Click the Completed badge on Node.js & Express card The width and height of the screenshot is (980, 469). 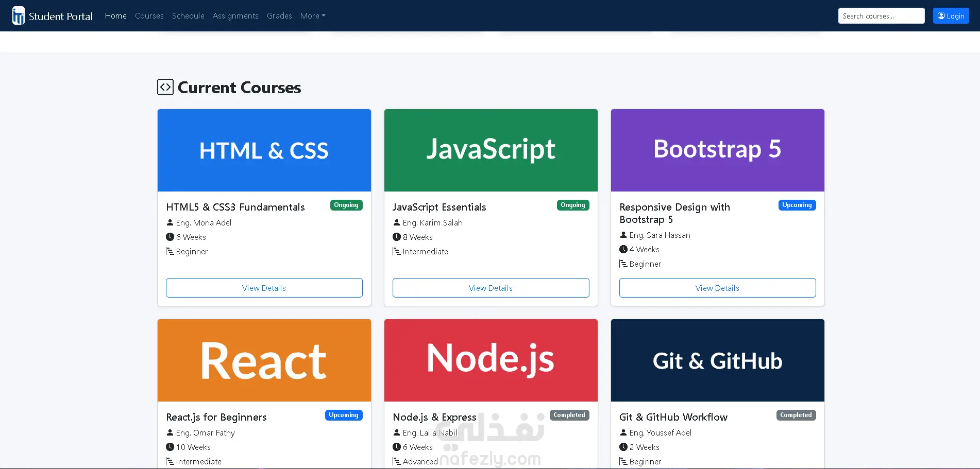click(569, 415)
